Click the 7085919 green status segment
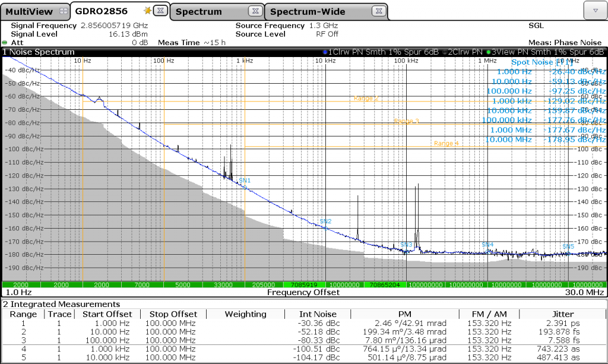Screen dimensions: 608x364 click(x=305, y=285)
